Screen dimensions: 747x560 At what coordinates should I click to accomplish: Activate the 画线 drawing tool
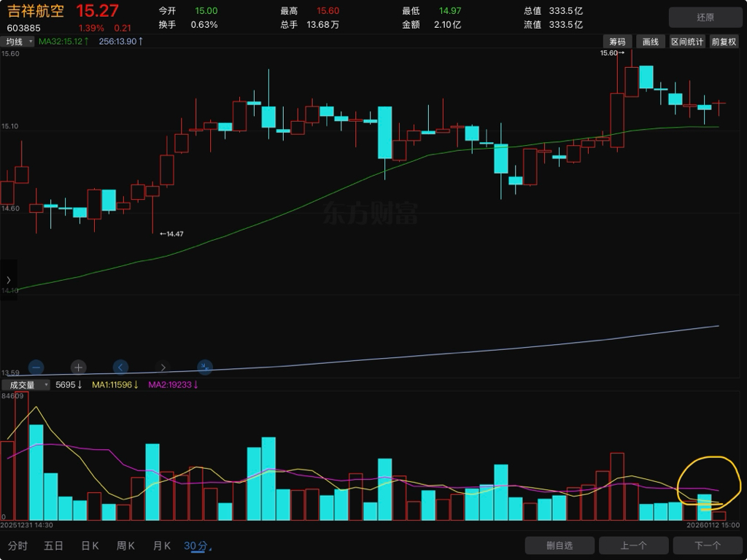tap(650, 42)
